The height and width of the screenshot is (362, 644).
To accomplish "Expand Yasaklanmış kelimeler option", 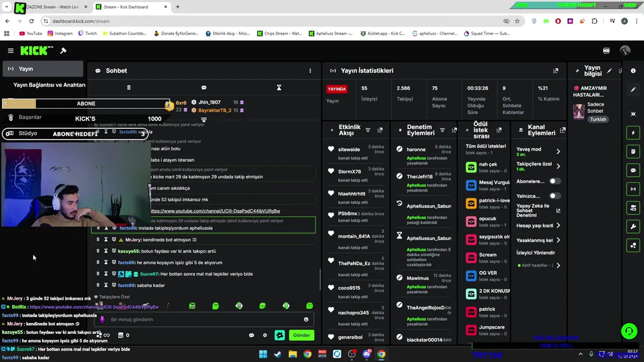I will (x=558, y=240).
